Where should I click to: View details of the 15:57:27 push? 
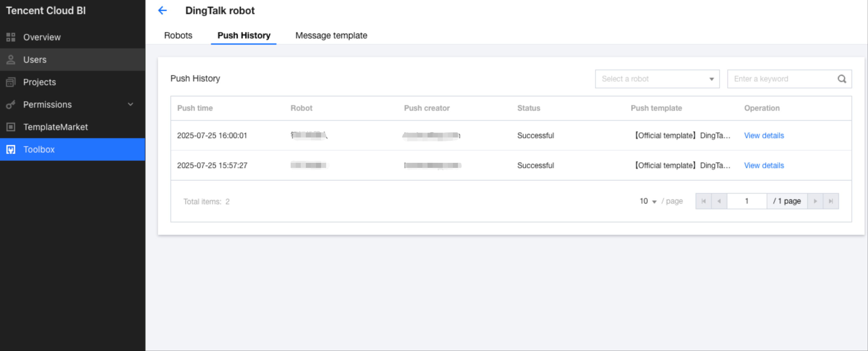click(x=764, y=166)
